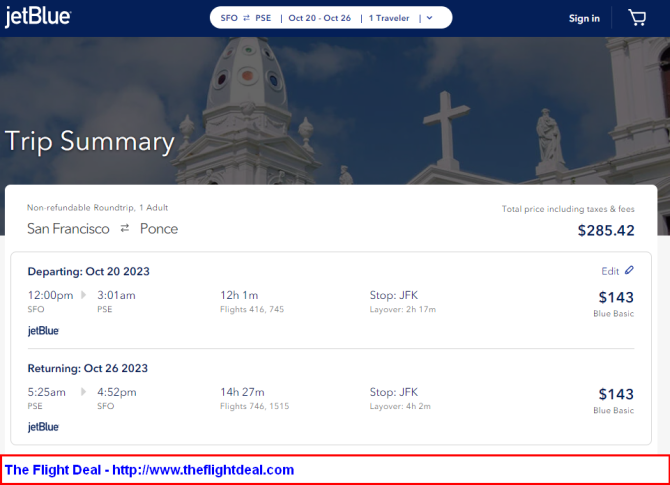Click 'Total price including taxes & fees' label

(x=568, y=209)
